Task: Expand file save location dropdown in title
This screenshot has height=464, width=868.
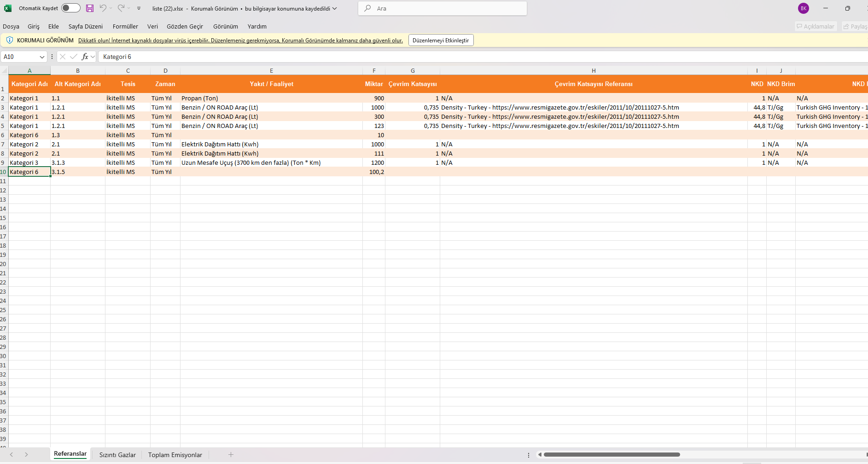Action: pos(335,8)
